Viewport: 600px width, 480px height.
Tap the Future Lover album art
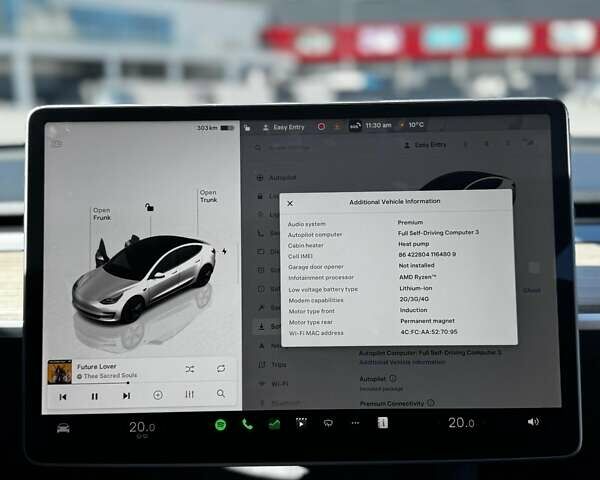[60, 371]
